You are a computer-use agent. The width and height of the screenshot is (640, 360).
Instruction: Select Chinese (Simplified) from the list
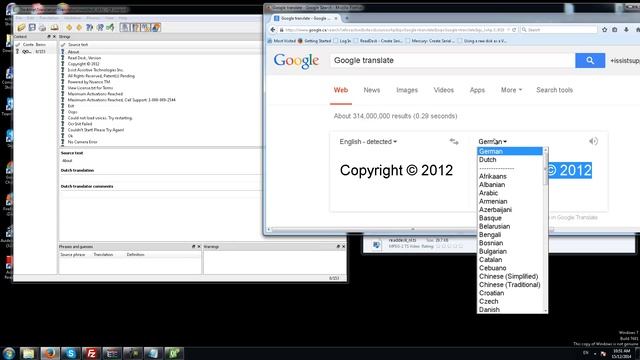[510, 276]
